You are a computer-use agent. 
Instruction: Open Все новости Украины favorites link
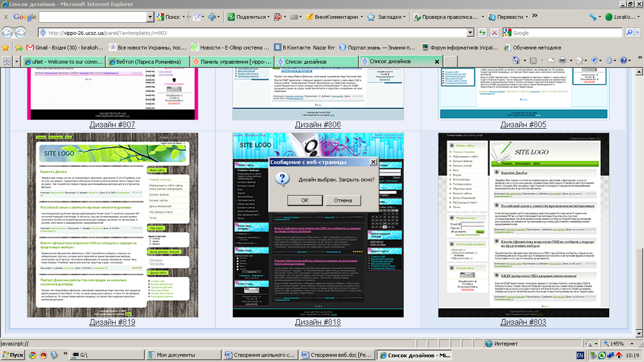pos(148,48)
